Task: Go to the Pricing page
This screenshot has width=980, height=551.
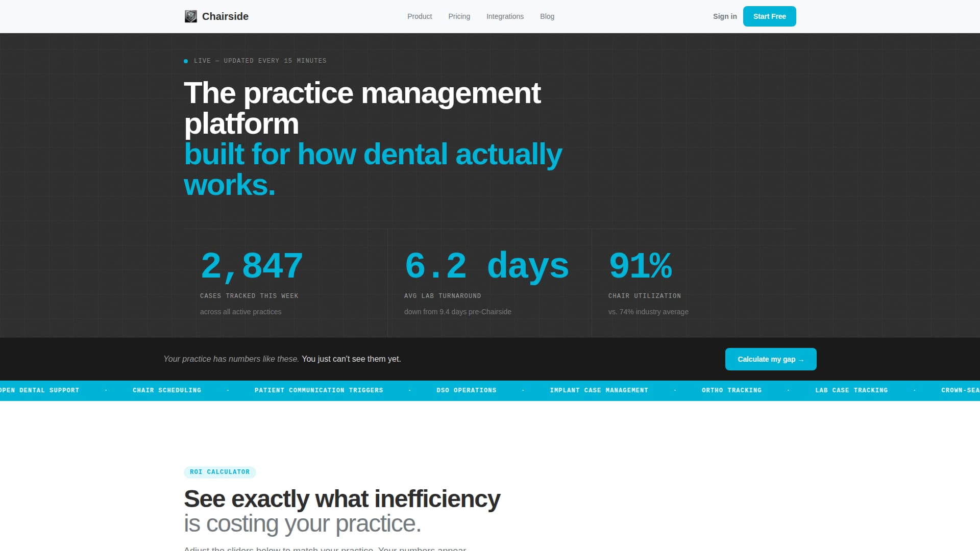Action: (459, 16)
